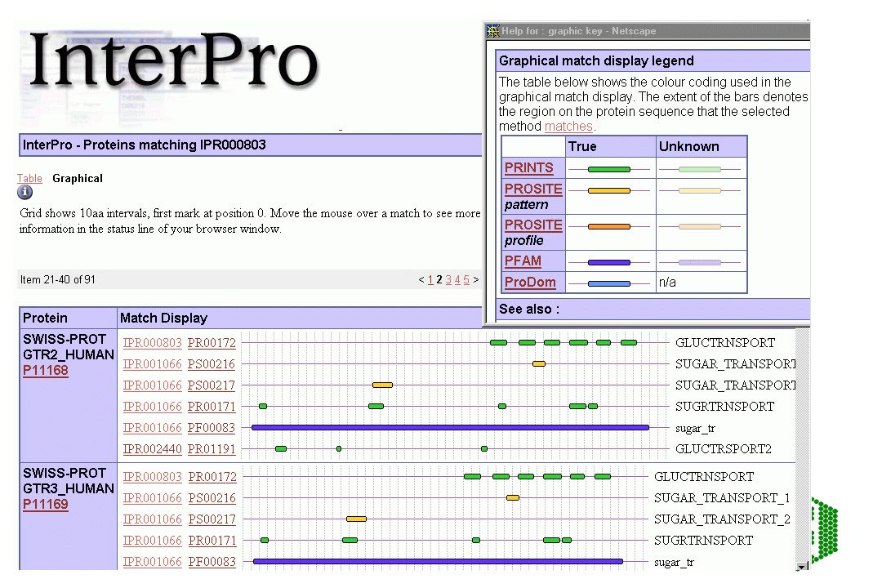The width and height of the screenshot is (882, 588).
Task: Open the PR01191 signature link
Action: coord(212,449)
